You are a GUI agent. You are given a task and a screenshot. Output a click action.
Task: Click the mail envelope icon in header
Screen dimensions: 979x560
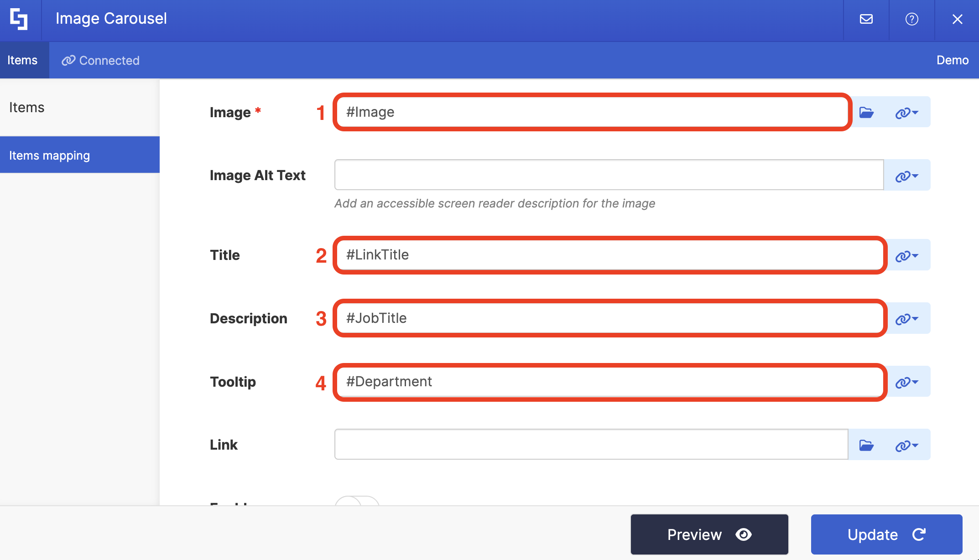[x=866, y=19]
